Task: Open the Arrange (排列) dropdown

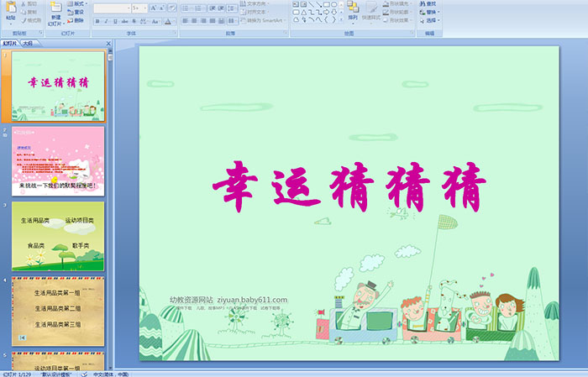Action: coord(353,11)
